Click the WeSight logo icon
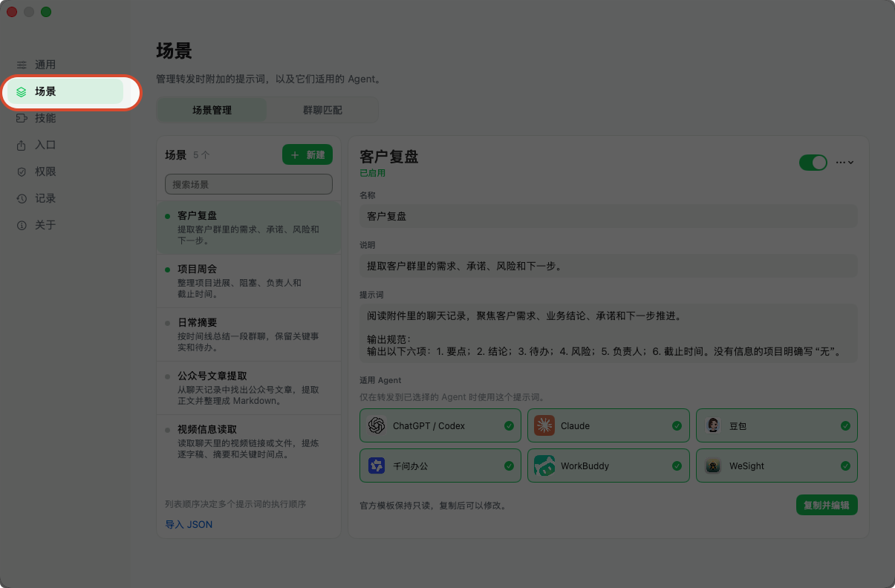Image resolution: width=895 pixels, height=588 pixels. [713, 466]
